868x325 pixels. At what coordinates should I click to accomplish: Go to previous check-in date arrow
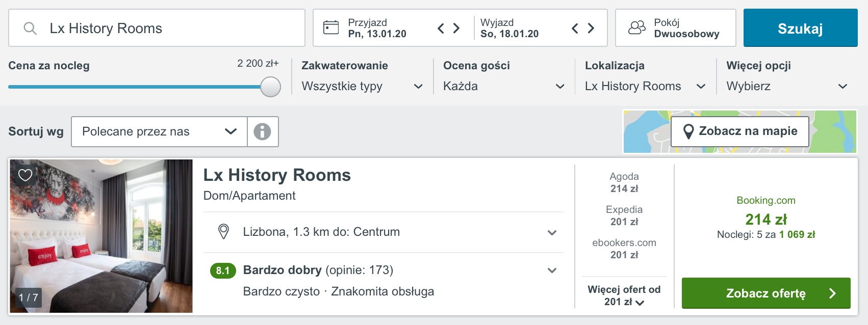(x=441, y=28)
